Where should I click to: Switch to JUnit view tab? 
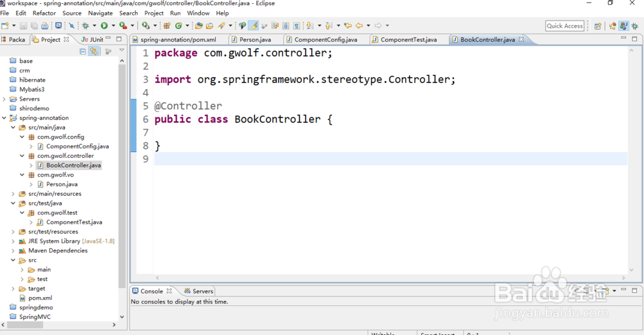point(92,39)
